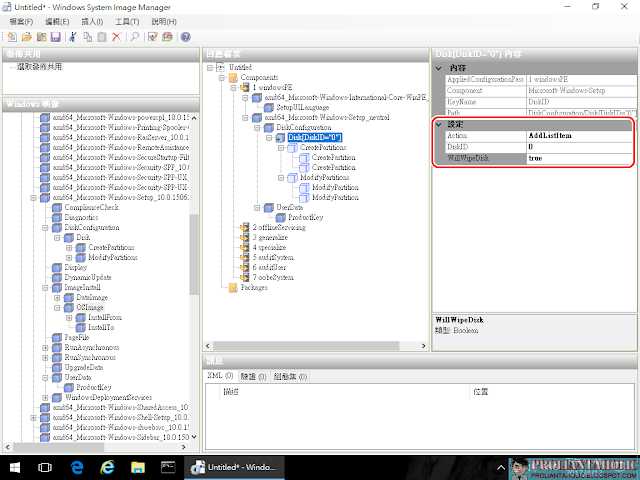Collapse CreatePartitions in the answer file tree
Screen dimensions: 640x480
(281, 147)
